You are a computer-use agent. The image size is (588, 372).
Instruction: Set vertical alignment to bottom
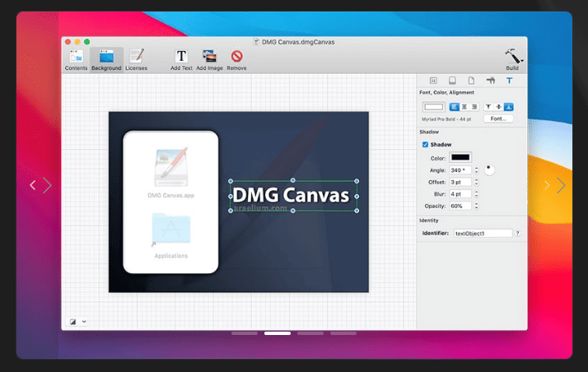tap(508, 107)
